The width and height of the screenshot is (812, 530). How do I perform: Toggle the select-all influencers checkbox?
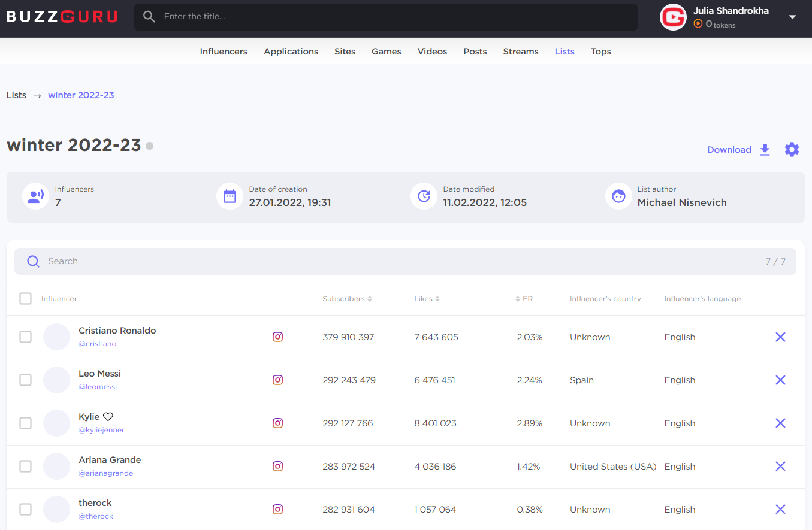(x=25, y=298)
